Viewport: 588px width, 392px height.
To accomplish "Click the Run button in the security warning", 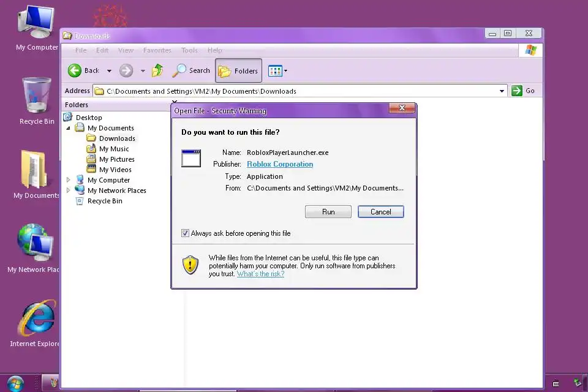I will [x=328, y=211].
